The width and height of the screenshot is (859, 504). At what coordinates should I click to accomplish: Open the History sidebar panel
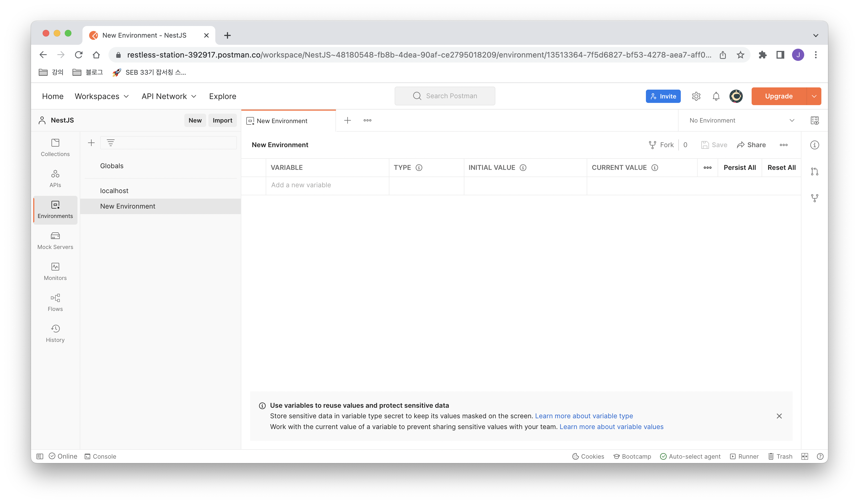(55, 333)
